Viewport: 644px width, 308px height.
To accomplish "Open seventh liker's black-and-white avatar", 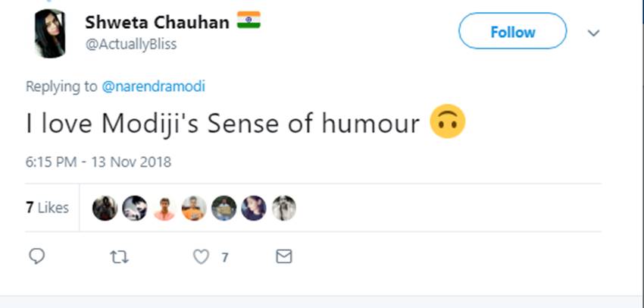I will click(x=283, y=208).
